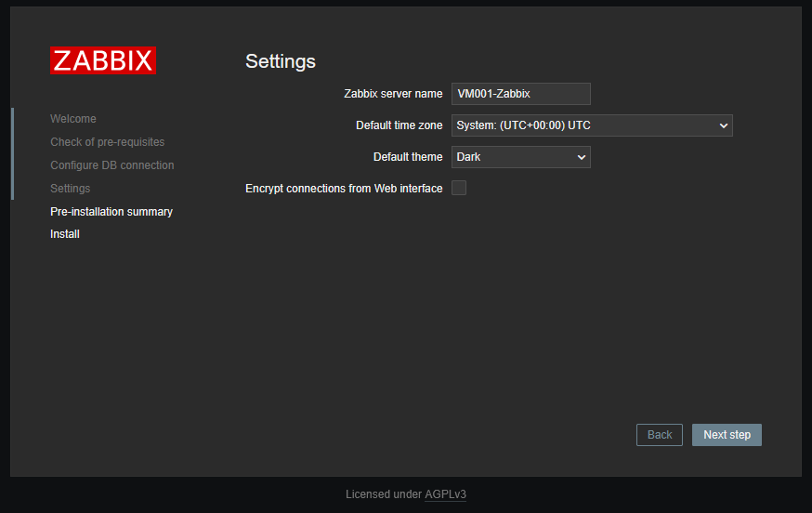812x513 pixels.
Task: Click the Back button
Action: [x=660, y=435]
